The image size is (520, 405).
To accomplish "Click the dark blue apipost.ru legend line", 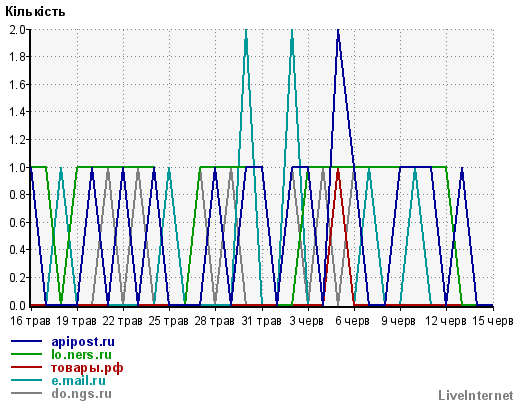I will [26, 341].
